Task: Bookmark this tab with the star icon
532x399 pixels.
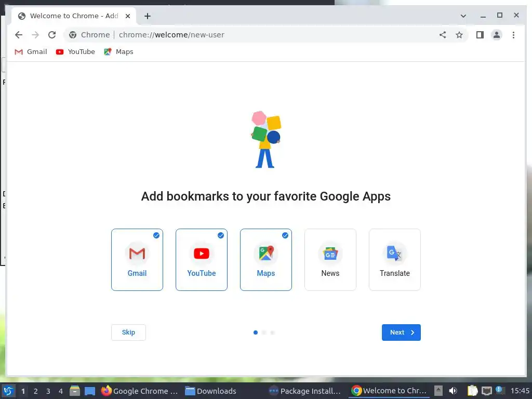Action: [x=459, y=35]
